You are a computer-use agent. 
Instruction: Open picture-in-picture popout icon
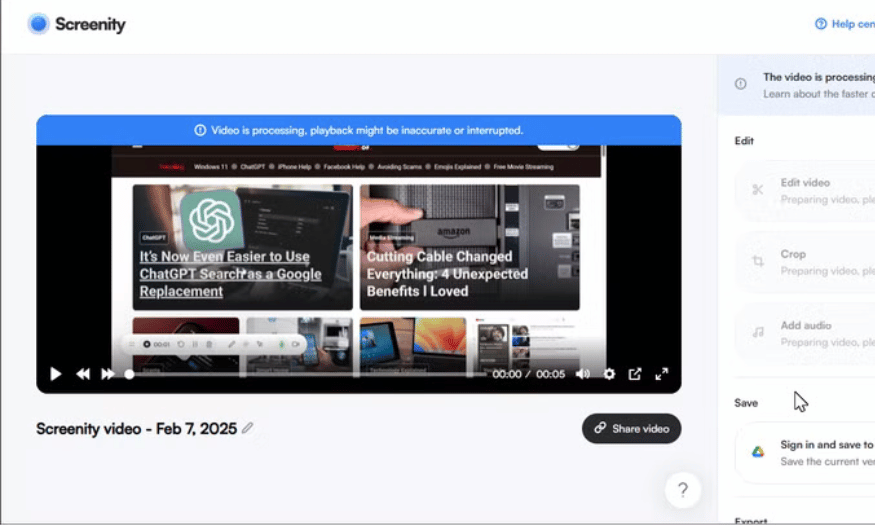tap(635, 374)
